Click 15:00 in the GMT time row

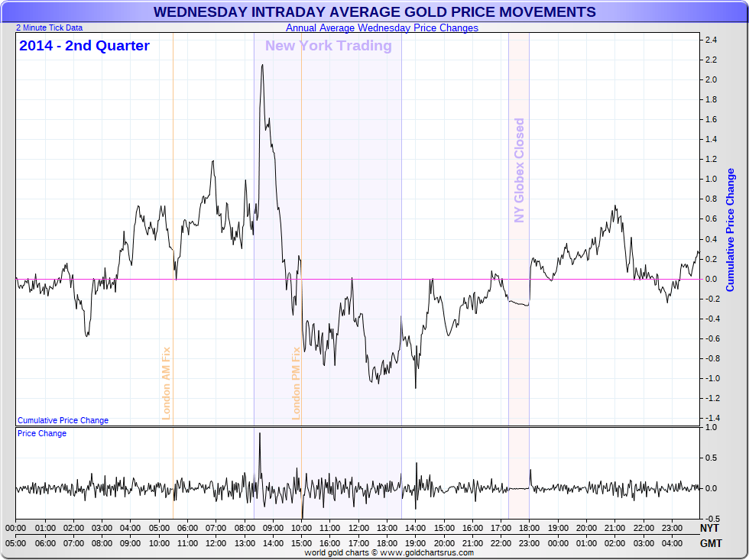click(301, 543)
